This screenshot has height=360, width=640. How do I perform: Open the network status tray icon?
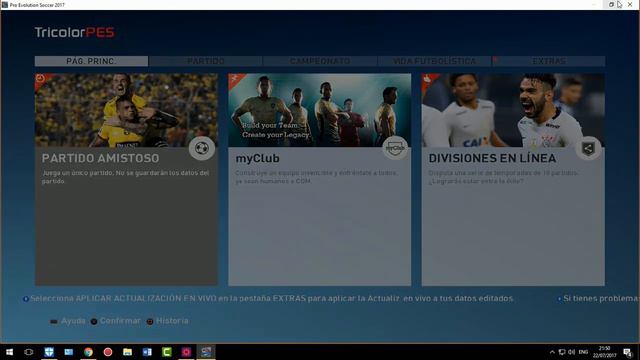tap(562, 352)
